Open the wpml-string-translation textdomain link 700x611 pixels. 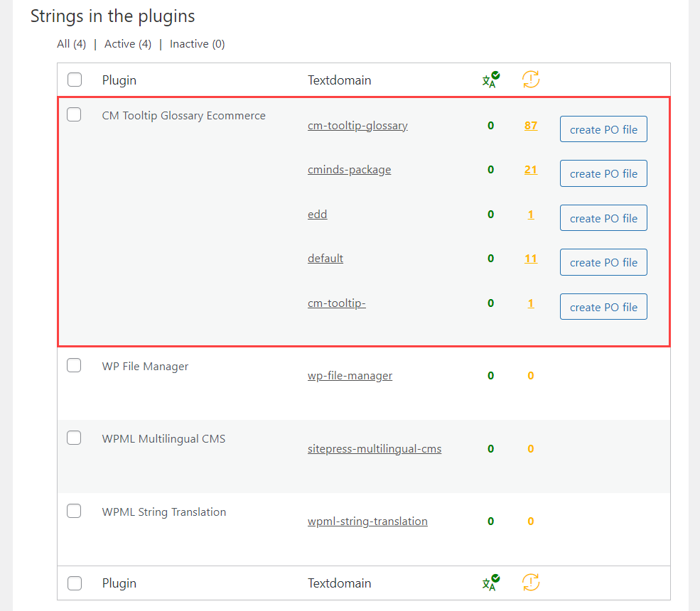[x=367, y=521]
